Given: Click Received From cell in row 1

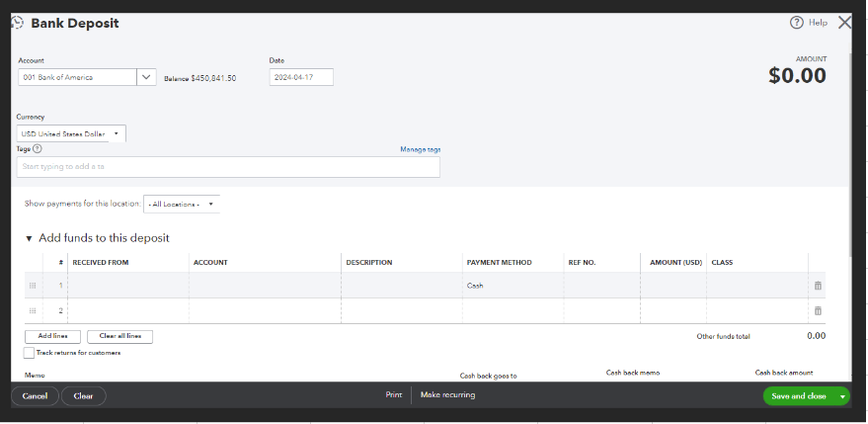Looking at the screenshot, I should (128, 286).
